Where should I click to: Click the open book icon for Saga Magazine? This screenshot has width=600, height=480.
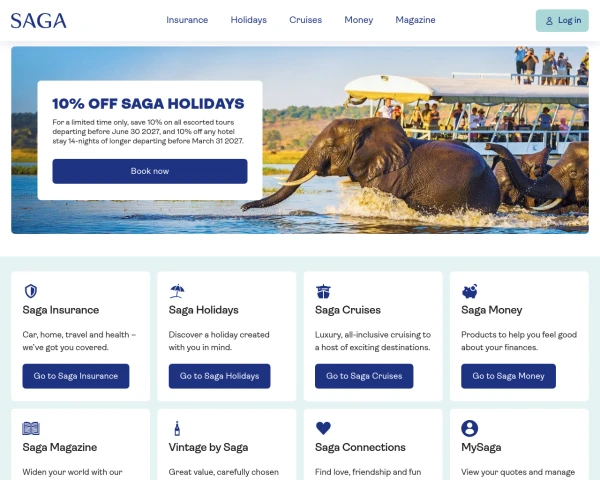click(x=31, y=428)
